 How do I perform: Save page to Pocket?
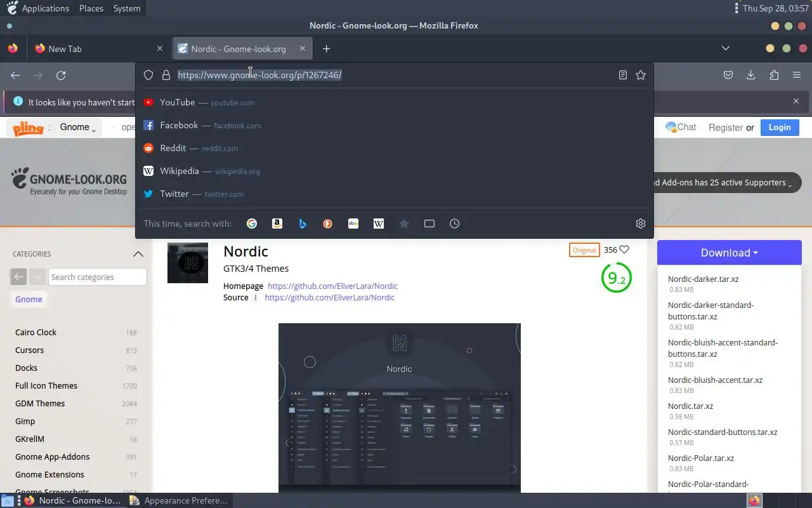coord(728,75)
